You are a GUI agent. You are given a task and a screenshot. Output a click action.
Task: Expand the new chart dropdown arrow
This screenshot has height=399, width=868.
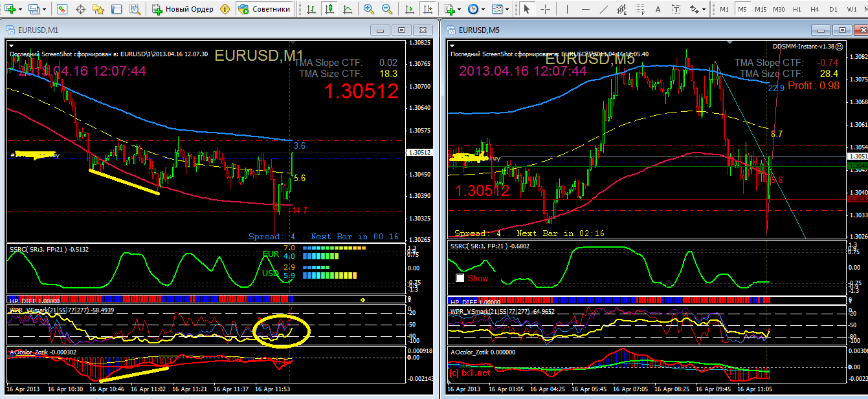[19, 10]
